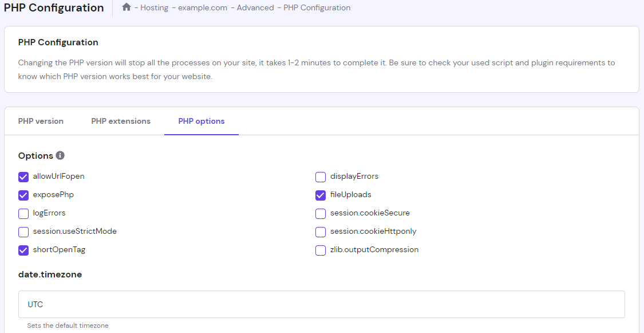Viewport: 644px width, 333px height.
Task: Enable session.cookieSecure
Action: pos(320,213)
